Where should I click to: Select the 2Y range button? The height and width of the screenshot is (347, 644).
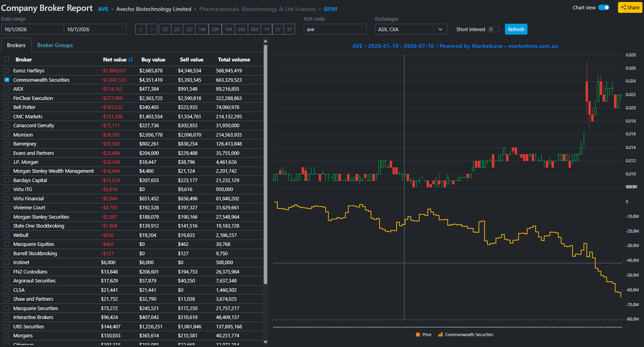279,30
